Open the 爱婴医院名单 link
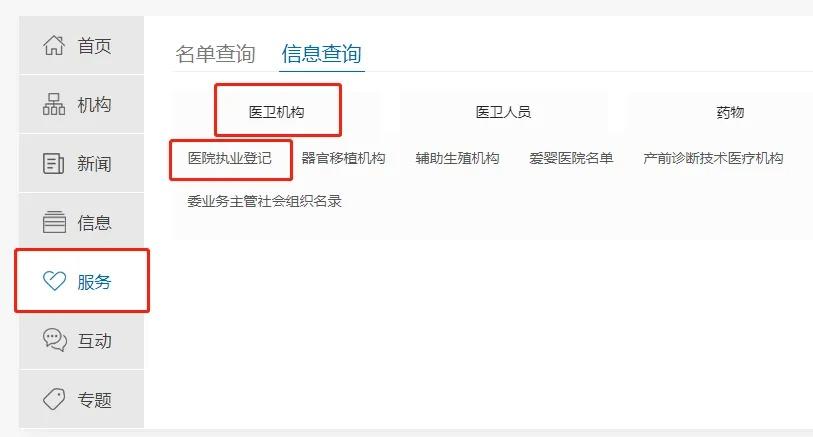 point(571,158)
